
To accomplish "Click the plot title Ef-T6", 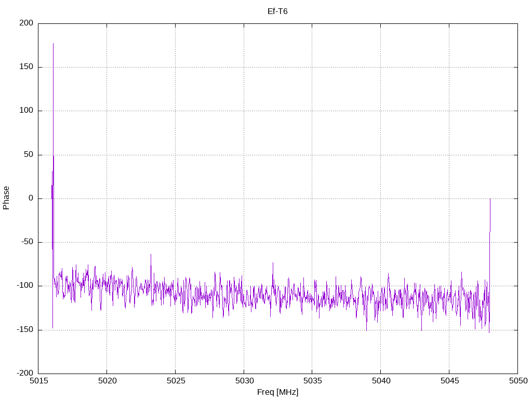I will (277, 11).
